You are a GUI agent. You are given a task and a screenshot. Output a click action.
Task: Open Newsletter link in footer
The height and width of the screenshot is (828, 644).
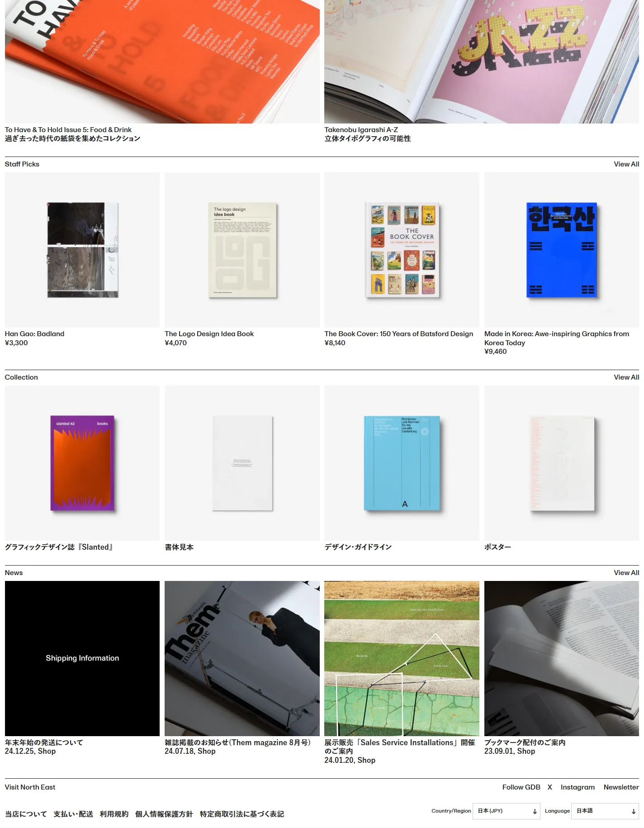pos(621,787)
